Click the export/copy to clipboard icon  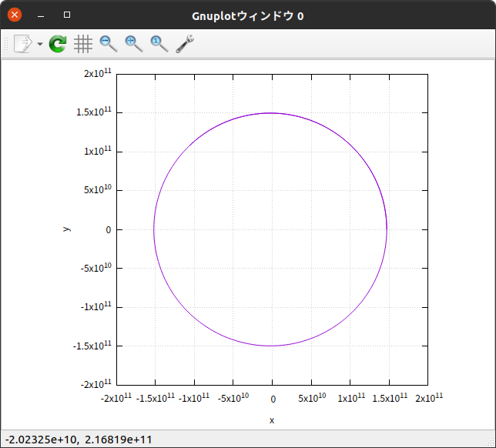point(23,44)
